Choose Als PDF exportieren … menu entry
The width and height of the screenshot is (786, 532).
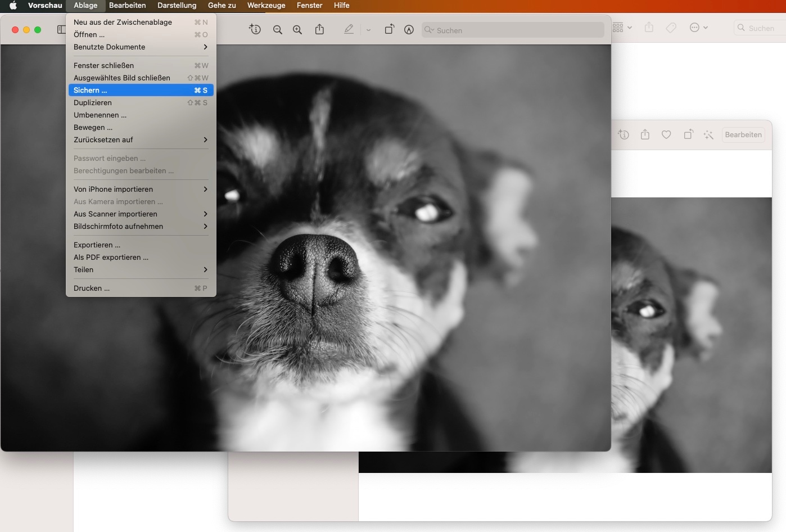pos(111,257)
